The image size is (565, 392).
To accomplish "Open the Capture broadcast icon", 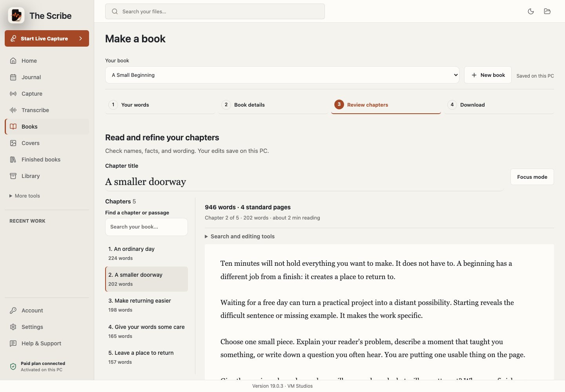I will (x=13, y=94).
